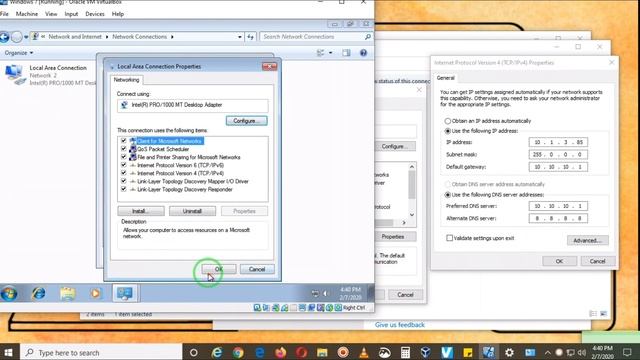
Task: Click the Windows 7 tray volume speaker icon
Action: coord(325,293)
